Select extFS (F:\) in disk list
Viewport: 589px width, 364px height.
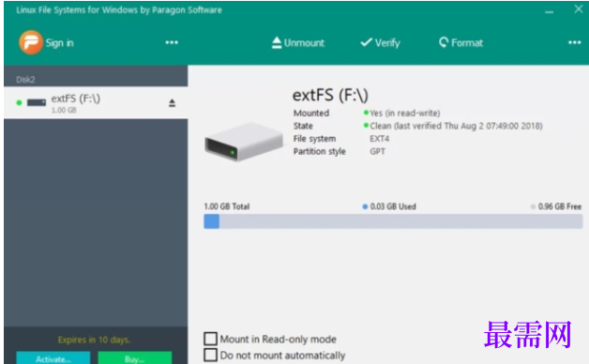pos(96,102)
